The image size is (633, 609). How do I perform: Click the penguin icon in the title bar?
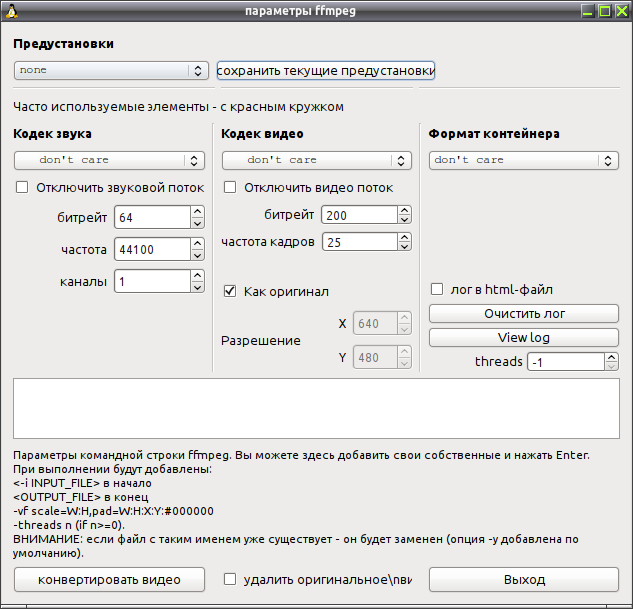click(12, 11)
